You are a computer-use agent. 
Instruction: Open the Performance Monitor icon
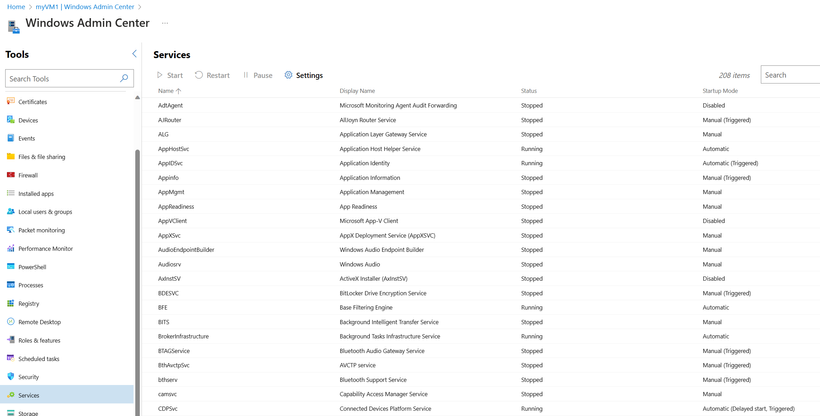coord(10,248)
